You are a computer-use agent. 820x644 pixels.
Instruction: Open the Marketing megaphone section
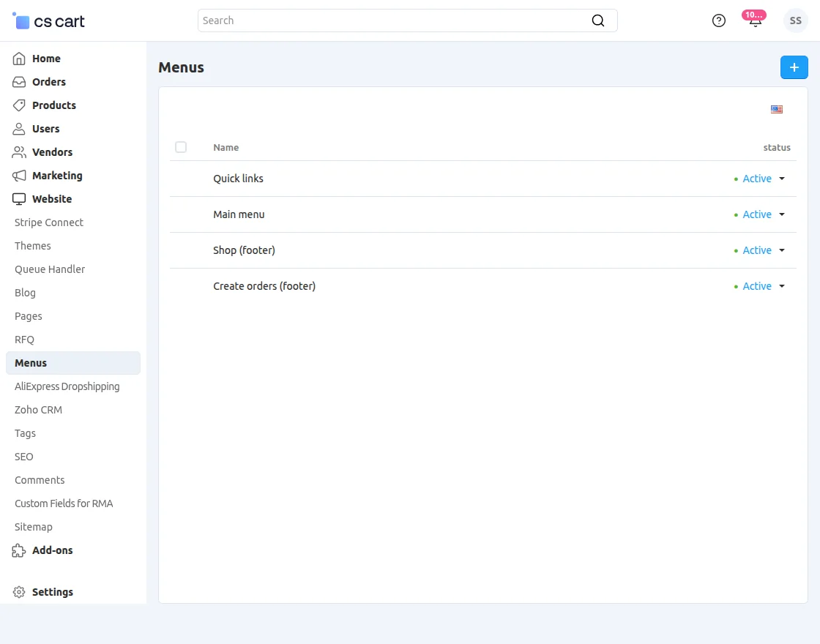18,175
